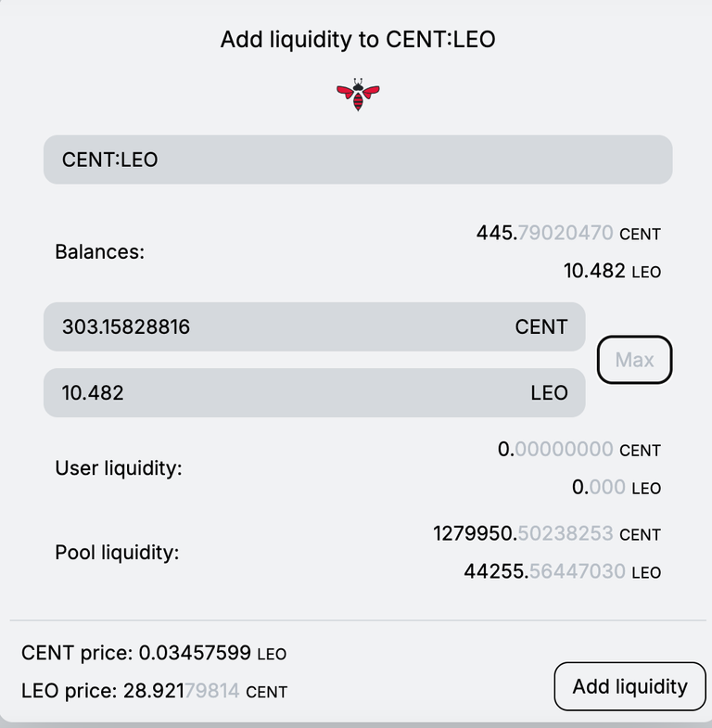Click the pool 44255.56447030 LEO value
The width and height of the screenshot is (712, 728).
(x=563, y=571)
